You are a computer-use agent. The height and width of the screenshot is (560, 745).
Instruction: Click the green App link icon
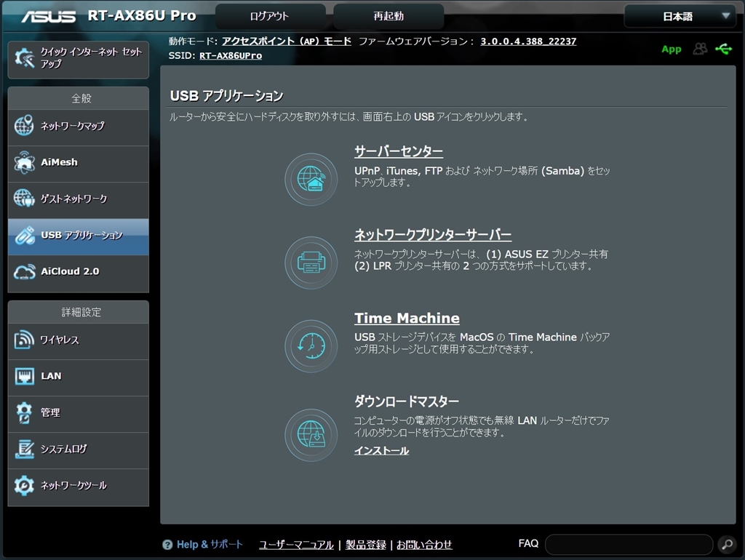tap(671, 49)
